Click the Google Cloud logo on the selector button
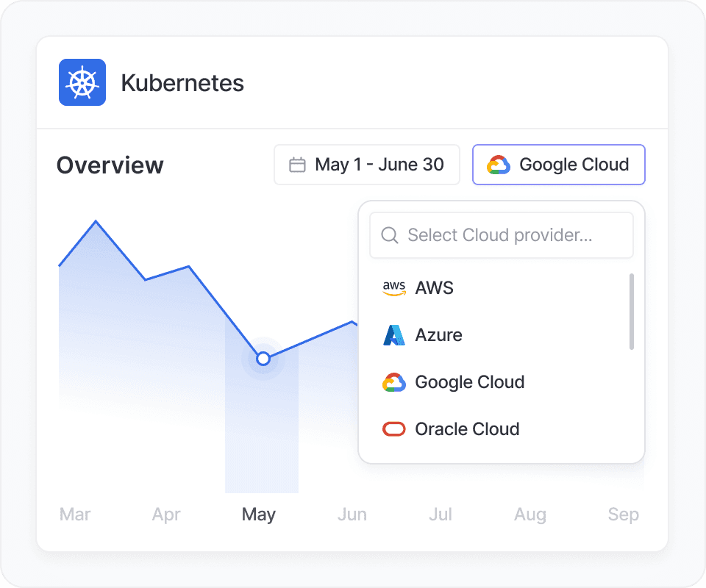This screenshot has height=588, width=706. coord(498,165)
